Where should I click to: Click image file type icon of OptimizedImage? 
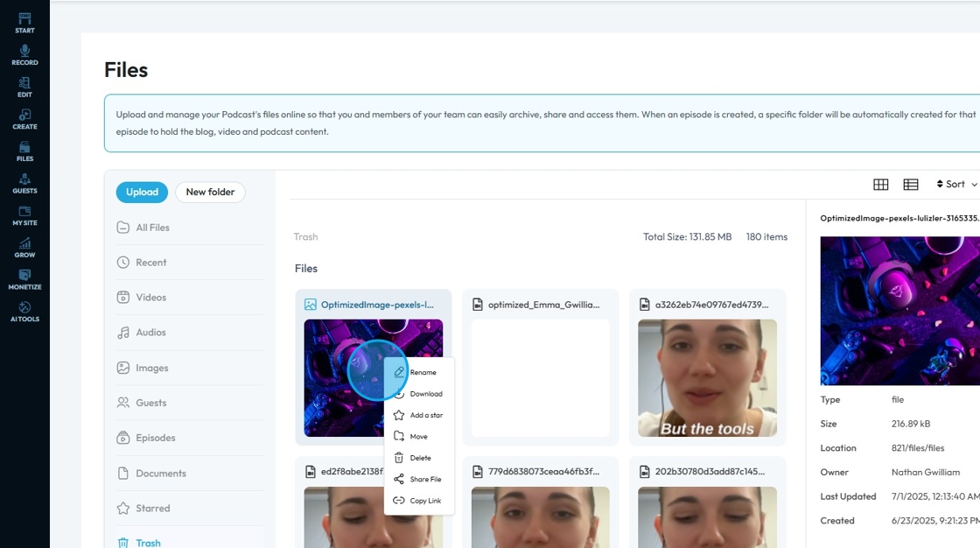[310, 305]
